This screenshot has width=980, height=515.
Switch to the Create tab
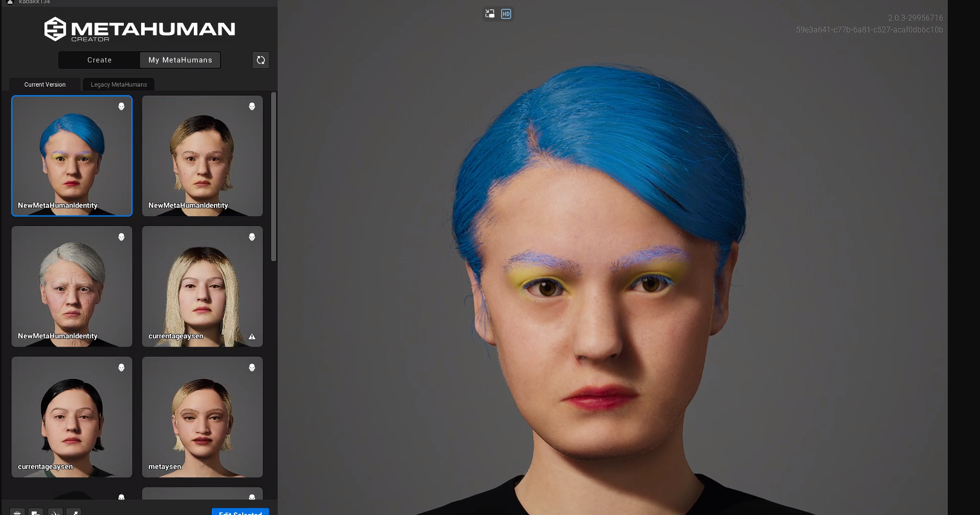(x=99, y=60)
